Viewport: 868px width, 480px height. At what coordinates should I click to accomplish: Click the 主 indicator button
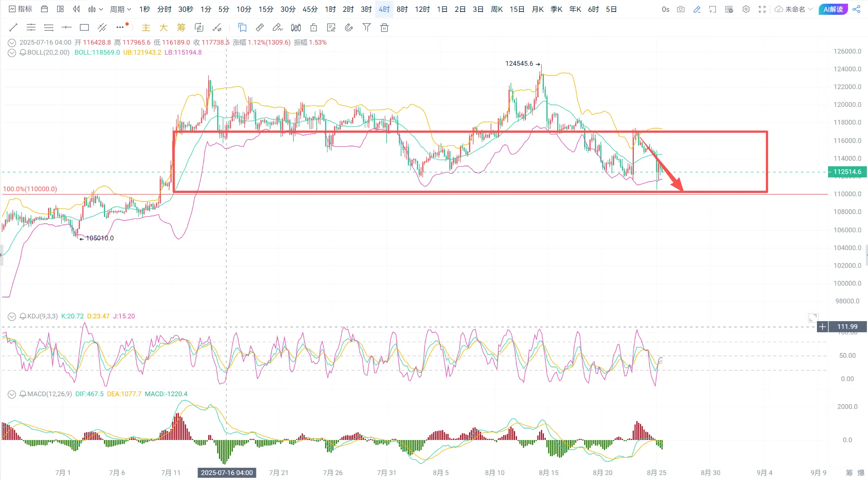tap(146, 27)
